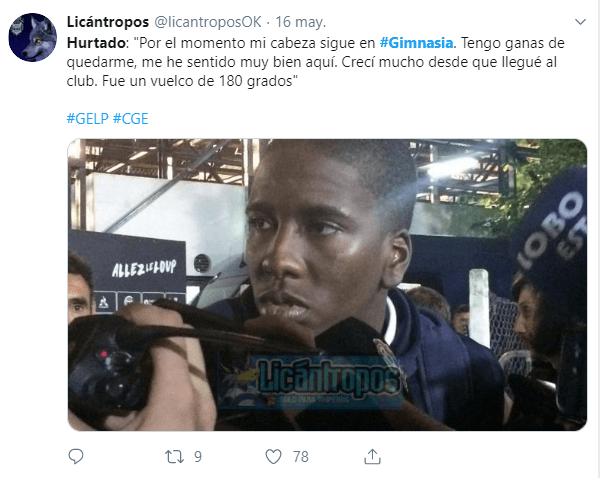Click the share upload icon
Viewport: 600px width, 478px height.
click(372, 456)
